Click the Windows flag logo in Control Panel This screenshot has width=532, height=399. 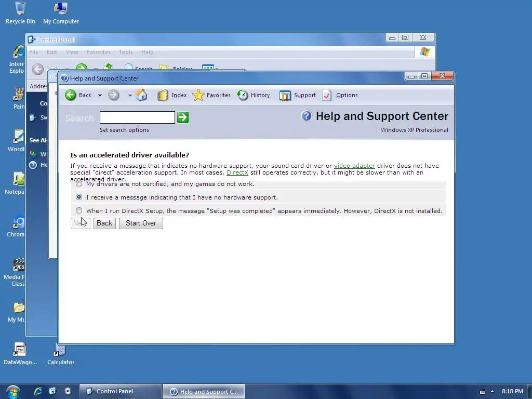(x=425, y=52)
